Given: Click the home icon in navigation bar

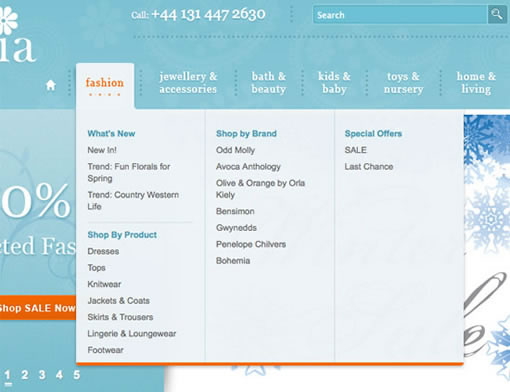Looking at the screenshot, I should tap(51, 85).
